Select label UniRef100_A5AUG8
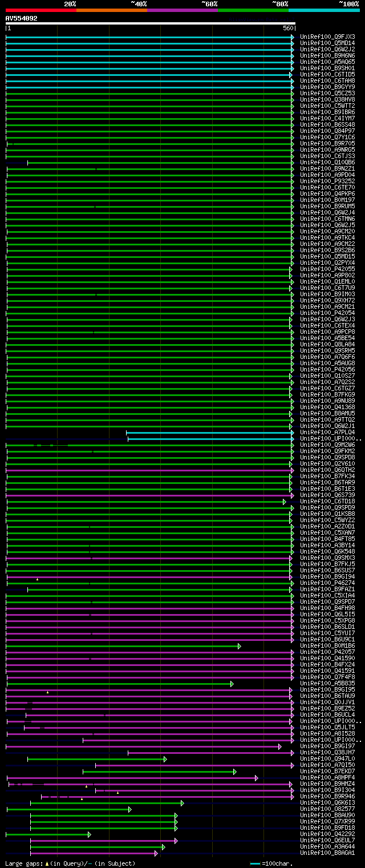 [x=327, y=363]
